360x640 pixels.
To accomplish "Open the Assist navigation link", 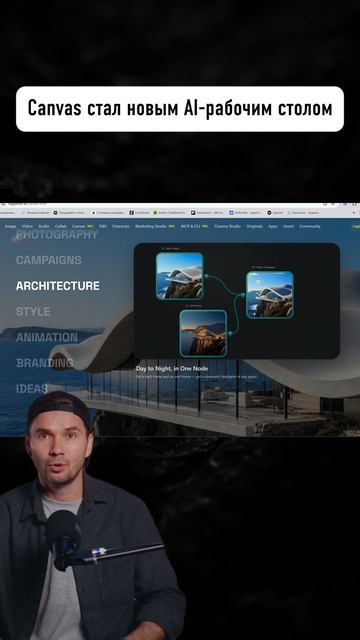I will tap(289, 226).
